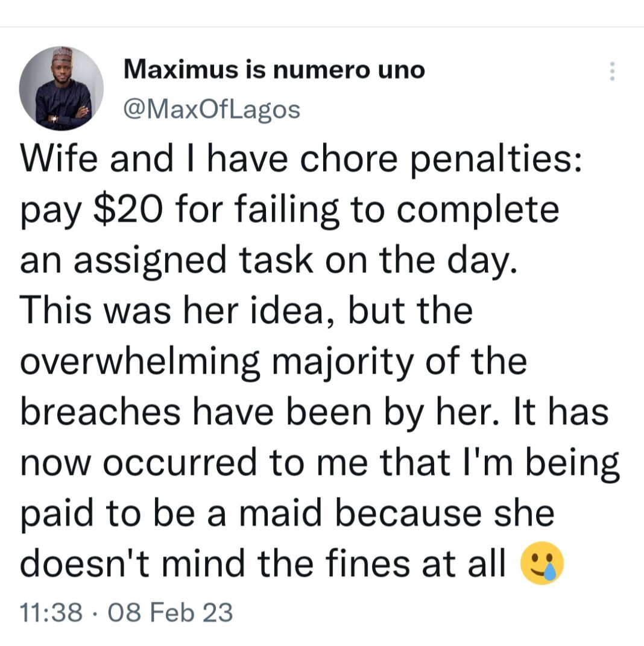
Task: Select the 'now occurred to me that I'm being' line
Action: 320,463
